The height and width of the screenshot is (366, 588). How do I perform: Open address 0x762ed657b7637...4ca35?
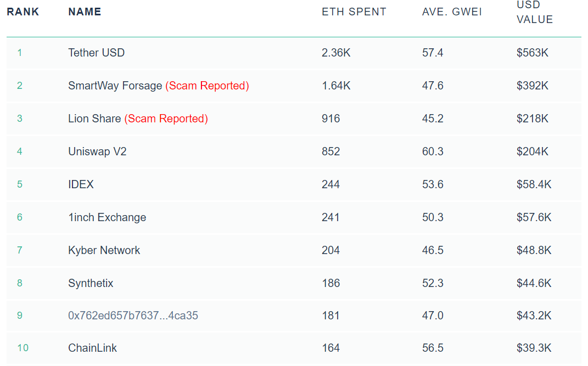coord(133,316)
